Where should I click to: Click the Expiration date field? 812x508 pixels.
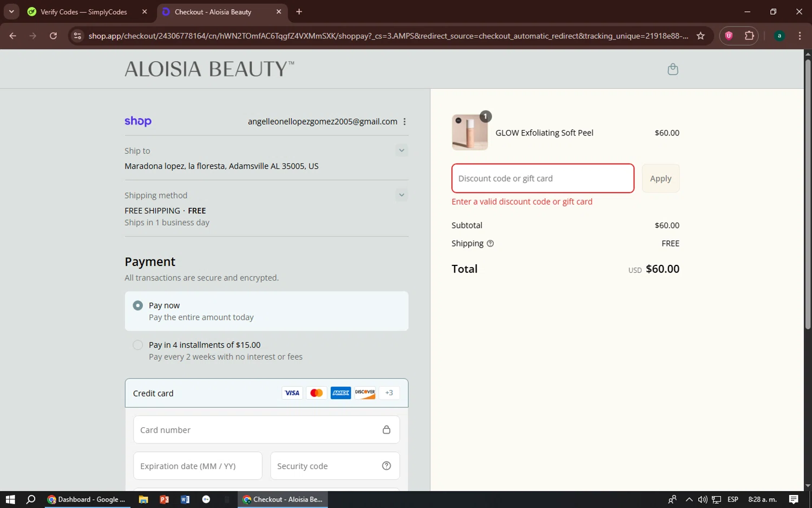[x=198, y=466]
